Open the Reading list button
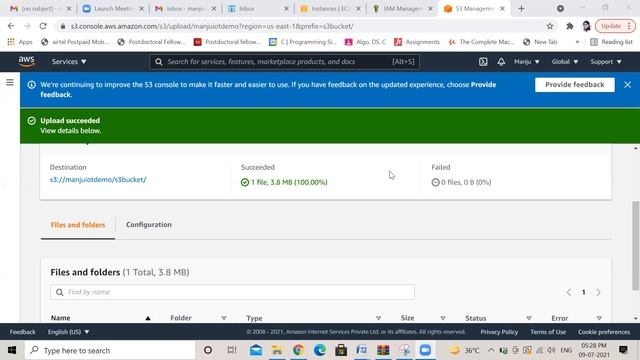The image size is (640, 360). click(x=611, y=42)
